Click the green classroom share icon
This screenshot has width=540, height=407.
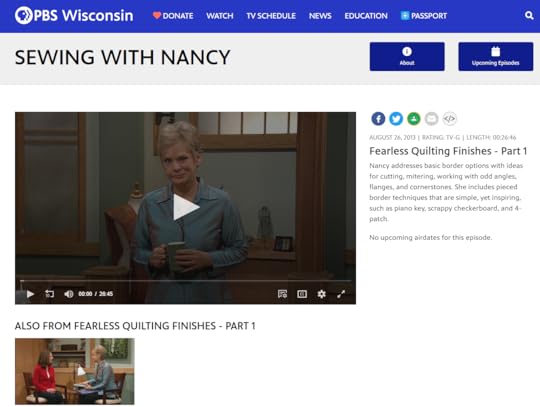(x=414, y=119)
